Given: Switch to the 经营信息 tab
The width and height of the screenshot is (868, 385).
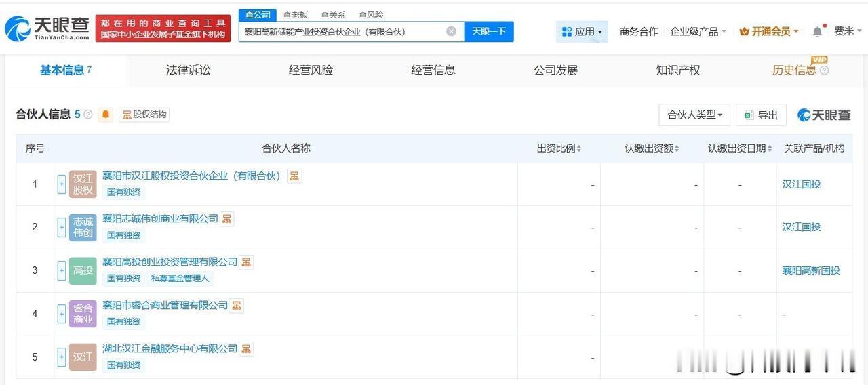Looking at the screenshot, I should pos(433,70).
